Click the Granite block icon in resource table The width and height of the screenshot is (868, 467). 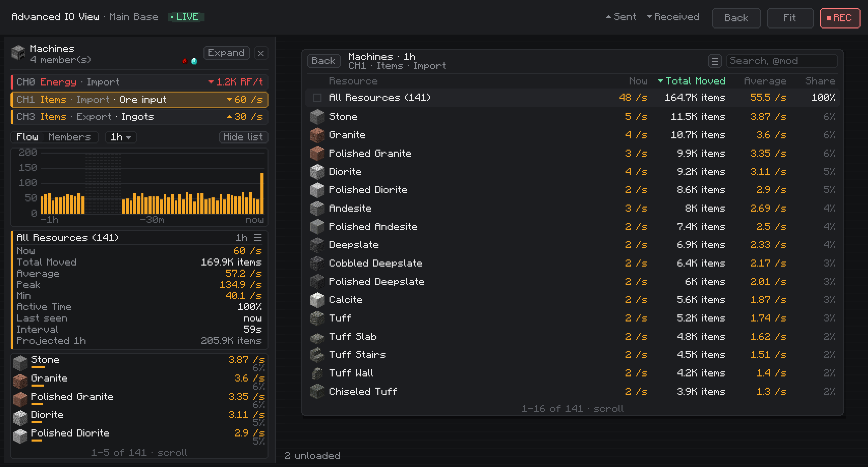pyautogui.click(x=317, y=135)
